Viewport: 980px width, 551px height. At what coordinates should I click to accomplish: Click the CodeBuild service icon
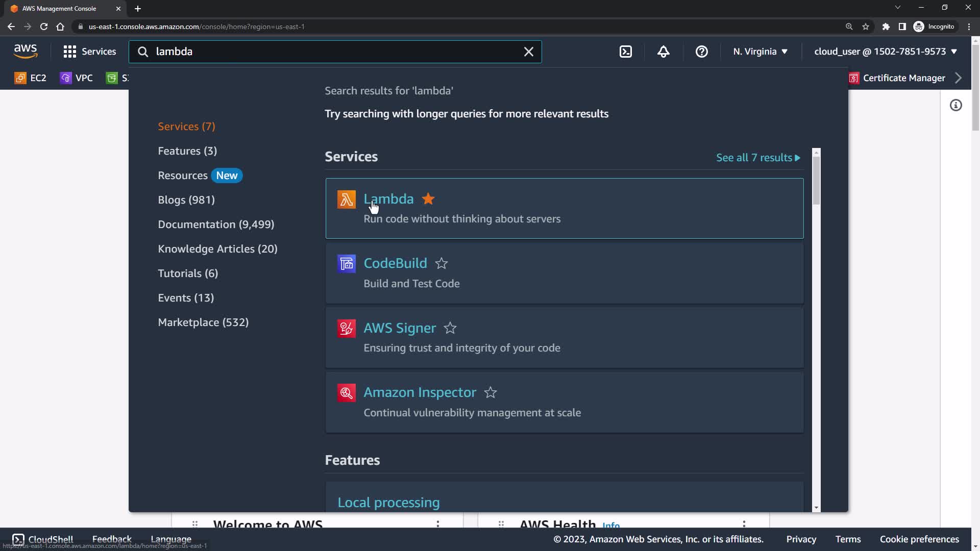346,264
